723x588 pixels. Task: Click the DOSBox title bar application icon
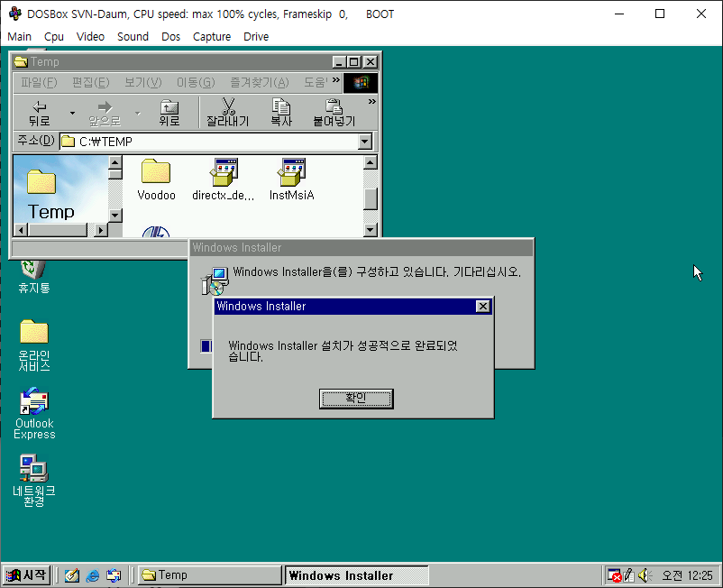tap(15, 14)
